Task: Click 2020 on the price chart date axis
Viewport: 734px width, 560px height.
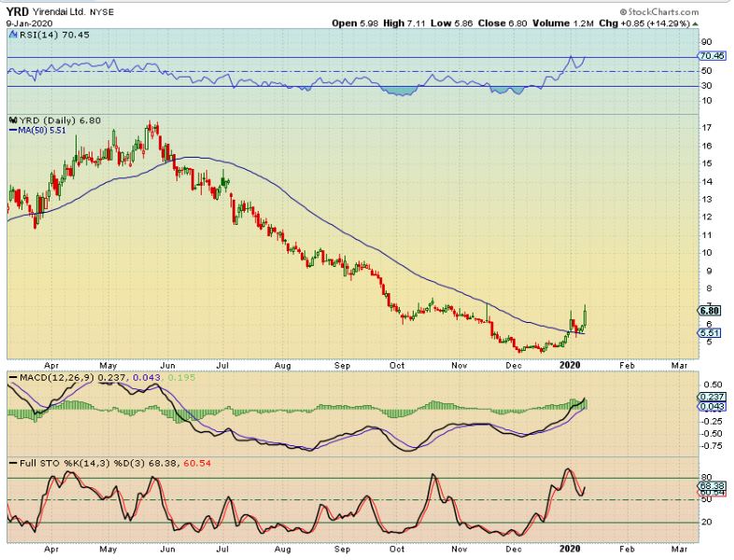Action: pyautogui.click(x=571, y=364)
